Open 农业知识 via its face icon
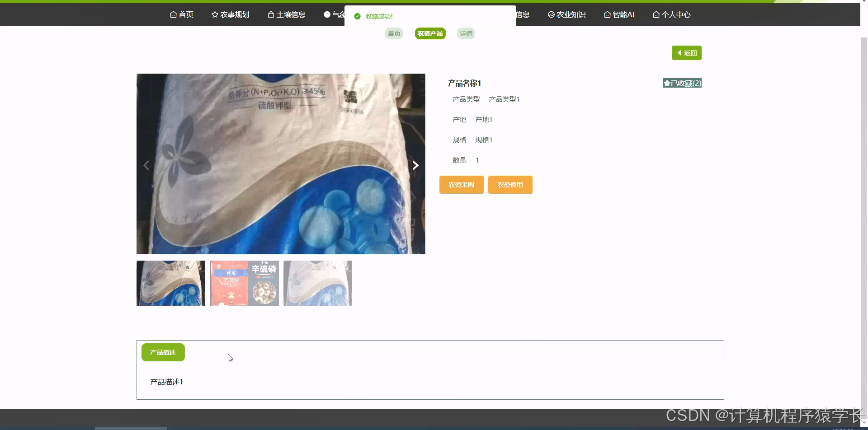 550,14
